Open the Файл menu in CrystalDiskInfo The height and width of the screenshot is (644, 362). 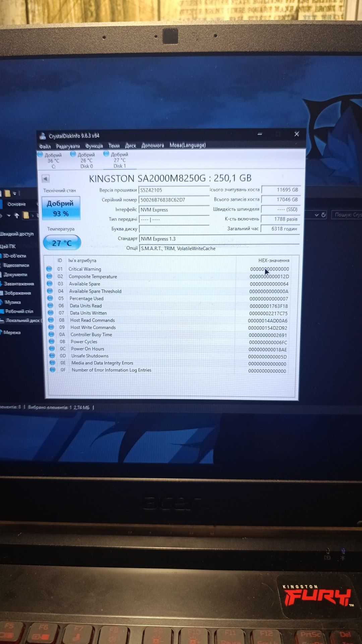coord(45,147)
